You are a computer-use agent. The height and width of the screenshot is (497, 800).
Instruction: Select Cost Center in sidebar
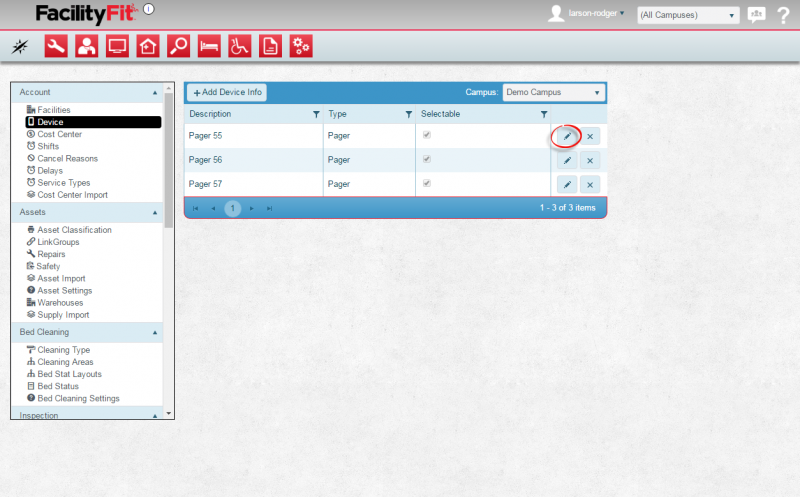pyautogui.click(x=59, y=134)
